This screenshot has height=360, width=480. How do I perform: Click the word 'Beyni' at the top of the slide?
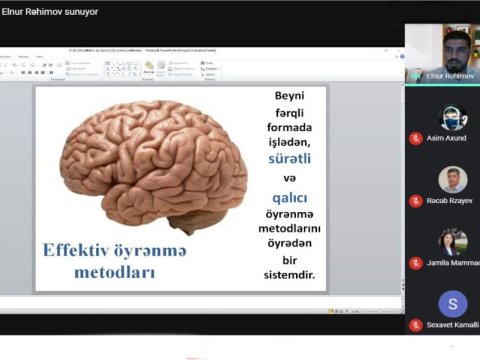click(289, 96)
